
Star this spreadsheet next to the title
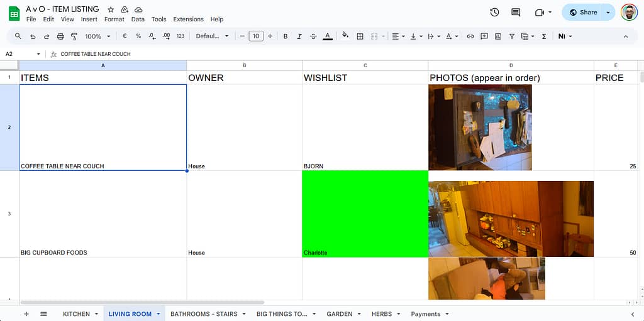(111, 9)
